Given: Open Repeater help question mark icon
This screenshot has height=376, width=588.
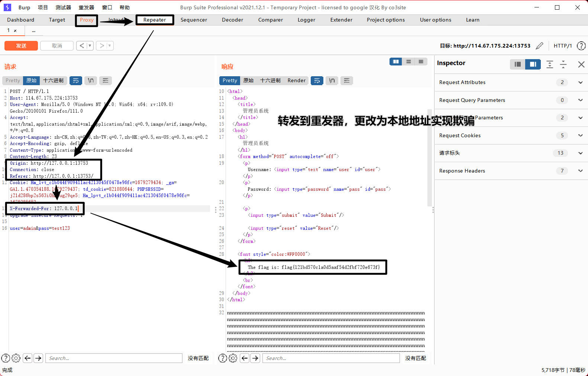Looking at the screenshot, I should (x=581, y=46).
